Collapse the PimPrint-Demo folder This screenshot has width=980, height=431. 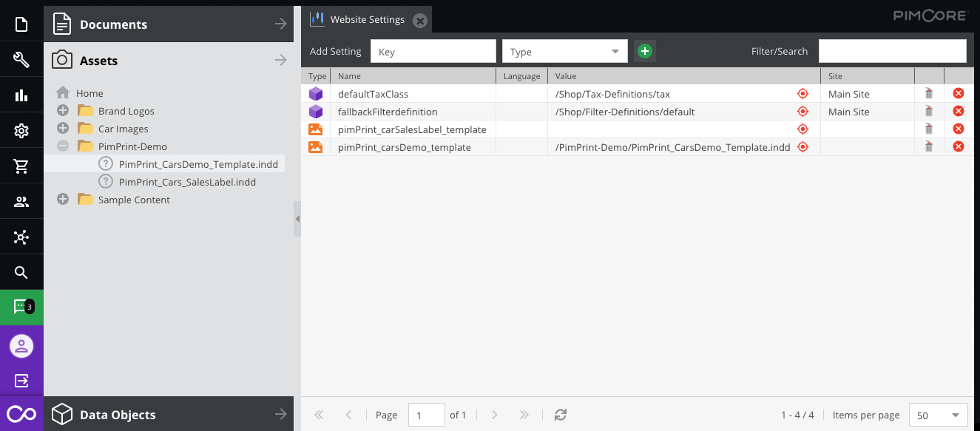pyautogui.click(x=63, y=146)
